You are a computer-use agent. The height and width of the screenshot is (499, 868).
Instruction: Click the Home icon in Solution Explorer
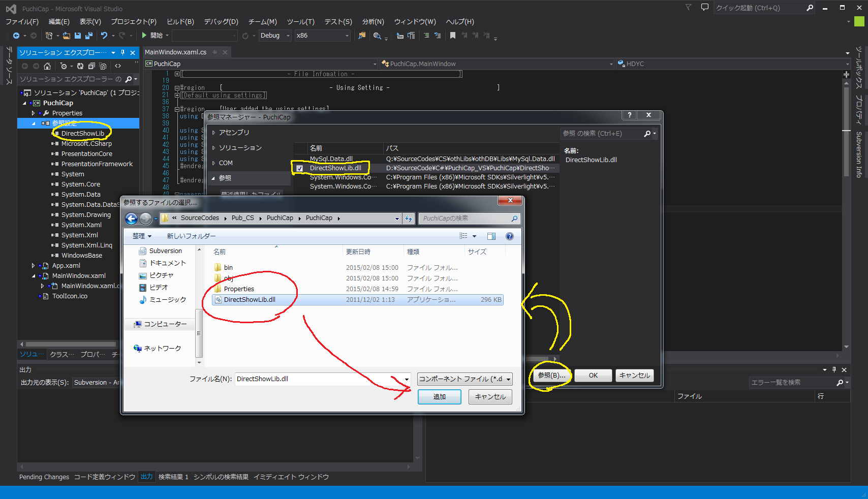tap(47, 66)
